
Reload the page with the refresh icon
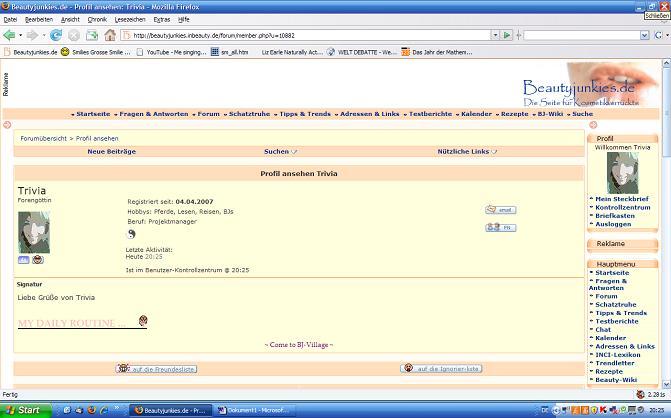56,35
